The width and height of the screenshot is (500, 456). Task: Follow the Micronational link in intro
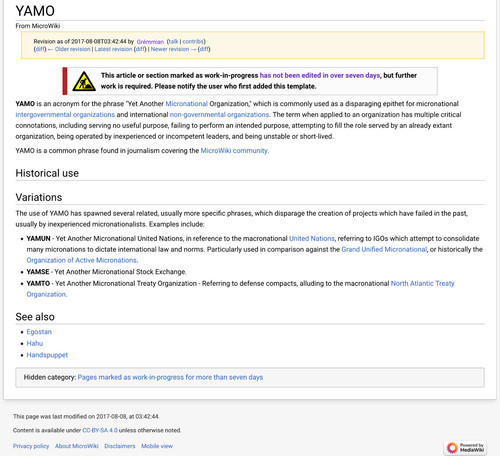pos(187,104)
